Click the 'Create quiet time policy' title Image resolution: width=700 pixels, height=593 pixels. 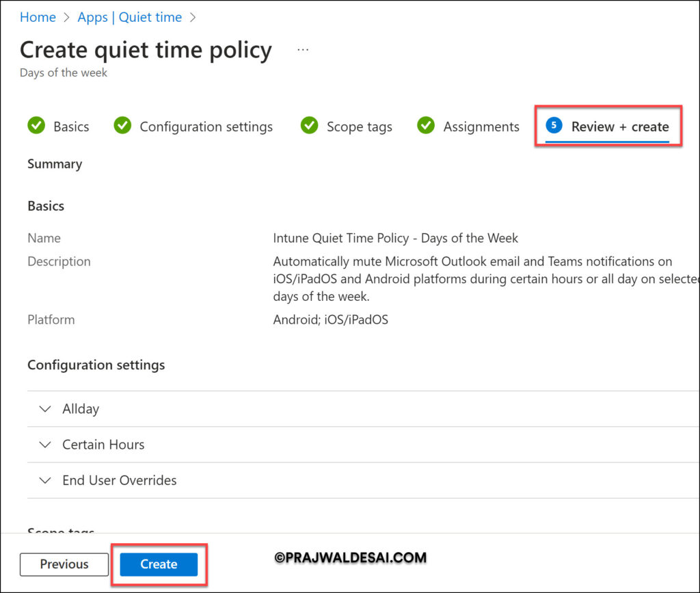click(146, 50)
